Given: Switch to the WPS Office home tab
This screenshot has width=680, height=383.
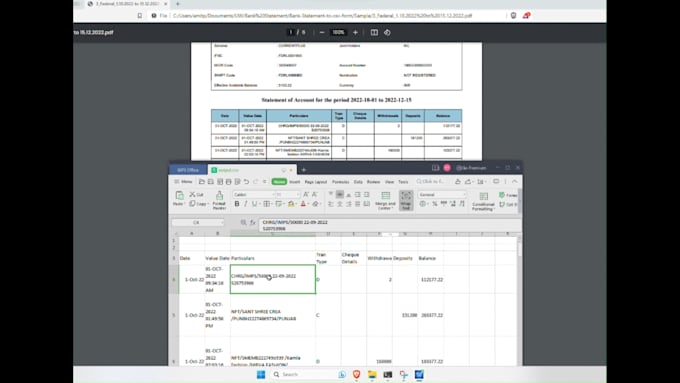Looking at the screenshot, I should tap(188, 170).
